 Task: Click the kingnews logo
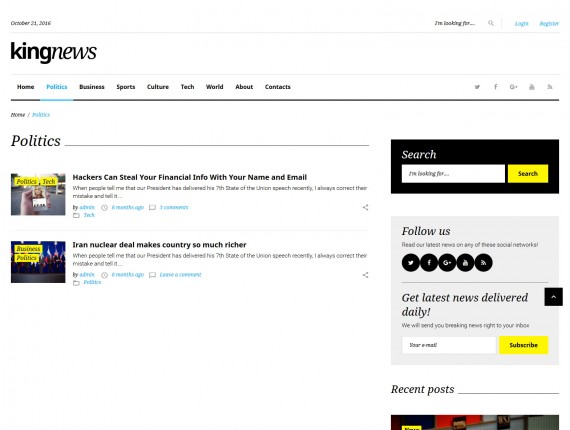click(x=53, y=52)
